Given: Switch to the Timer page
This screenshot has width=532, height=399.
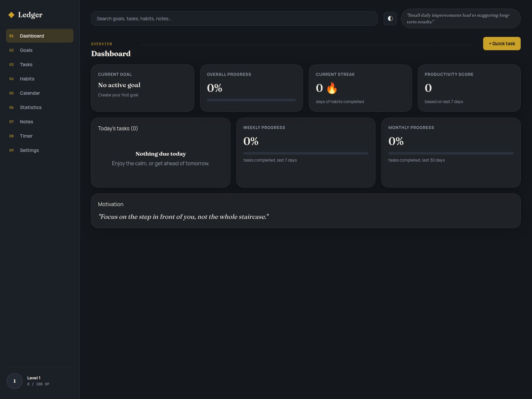Looking at the screenshot, I should [40, 136].
